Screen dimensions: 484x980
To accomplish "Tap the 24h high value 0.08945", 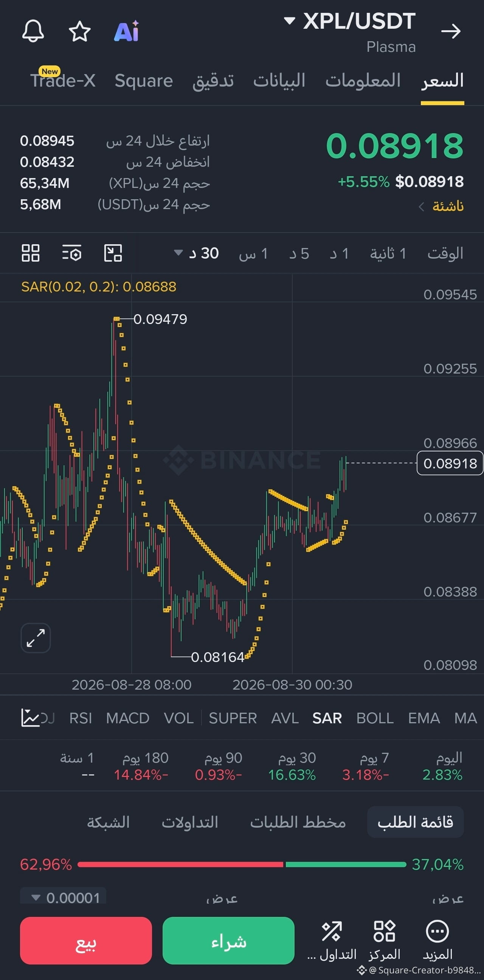I will pos(47,141).
